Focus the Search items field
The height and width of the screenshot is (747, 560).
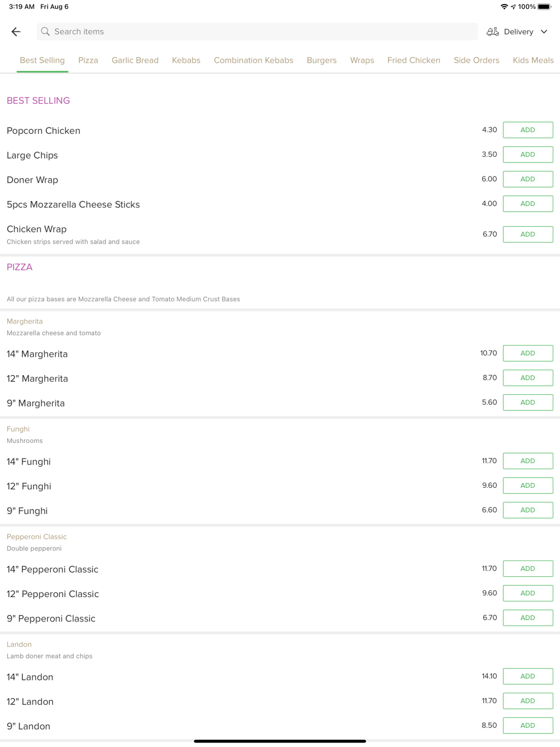coord(258,32)
